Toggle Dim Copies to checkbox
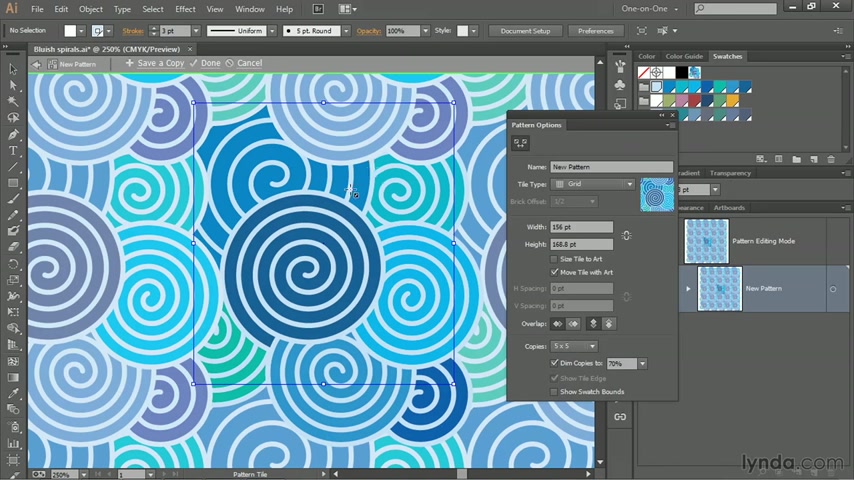Screen dimensions: 854x480 click(554, 363)
